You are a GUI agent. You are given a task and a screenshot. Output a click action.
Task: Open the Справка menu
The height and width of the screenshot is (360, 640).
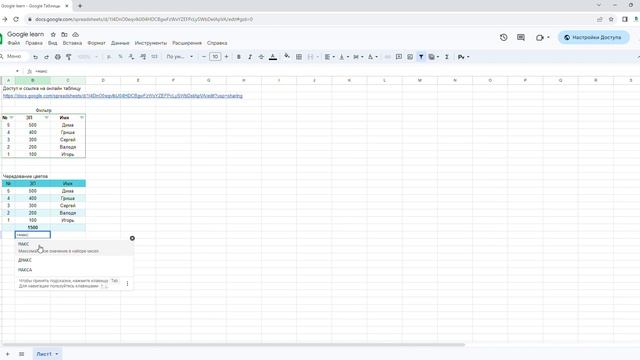point(217,43)
